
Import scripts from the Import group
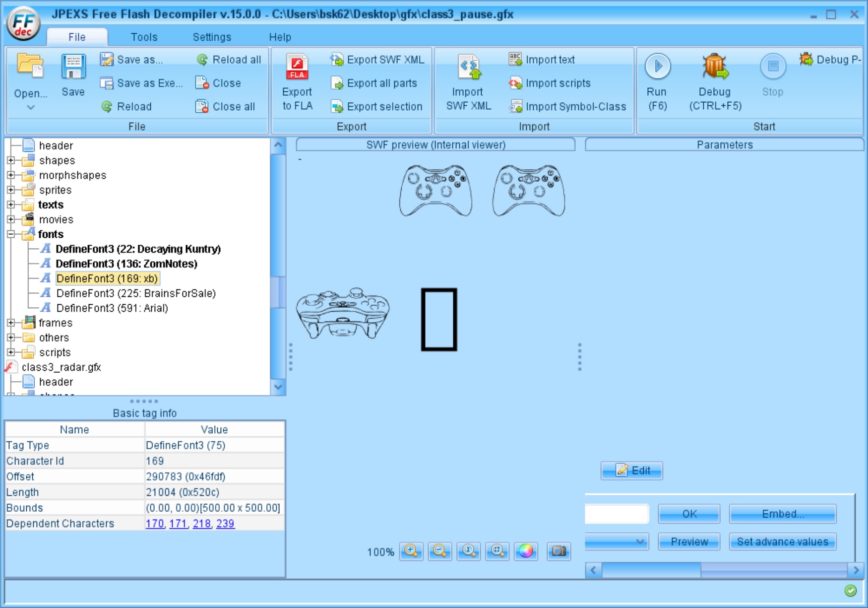(x=550, y=83)
